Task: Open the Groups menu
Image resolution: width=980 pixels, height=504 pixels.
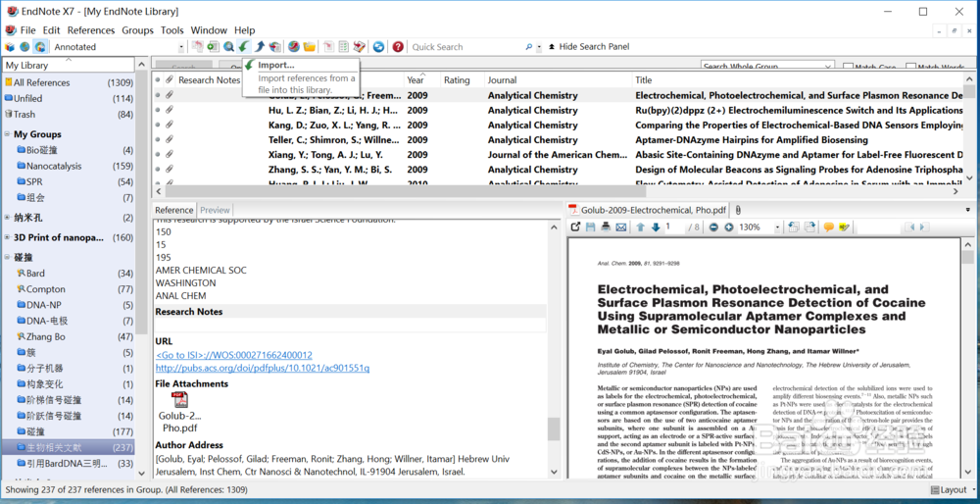Action: click(x=137, y=30)
